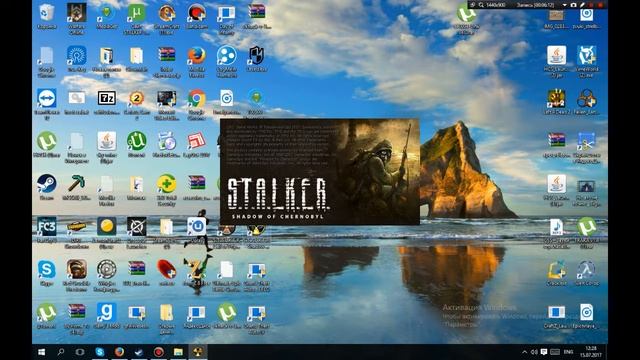Viewport: 640px width, 360px height.
Task: Open taskbar search magnifier
Action: click(61, 352)
